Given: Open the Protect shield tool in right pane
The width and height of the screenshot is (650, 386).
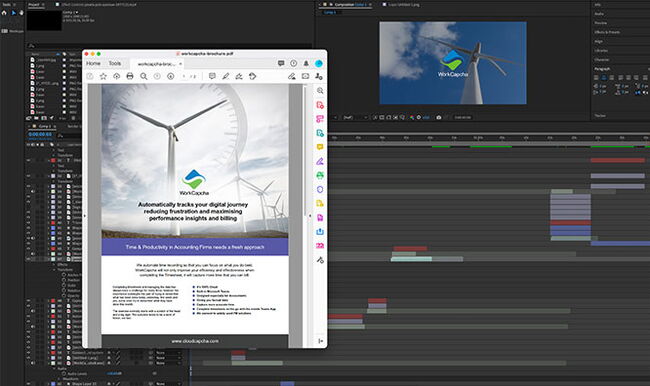Looking at the screenshot, I should pos(320,189).
